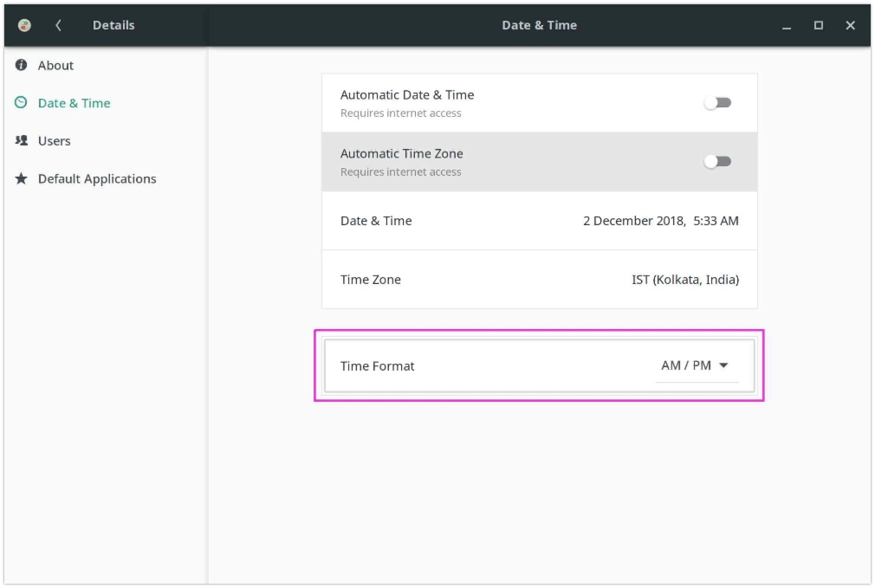
Task: Expand the arrow next to AM / PM
Action: (x=723, y=365)
